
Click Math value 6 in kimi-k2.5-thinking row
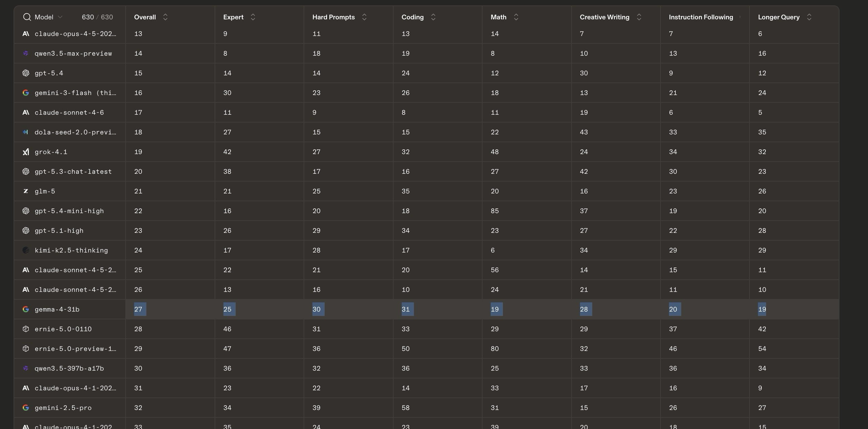pyautogui.click(x=493, y=250)
